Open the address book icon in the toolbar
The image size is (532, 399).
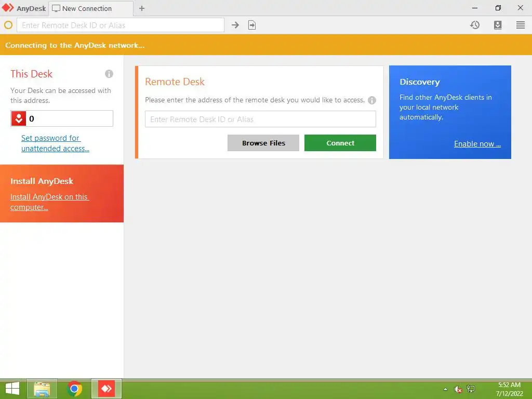[x=498, y=25]
